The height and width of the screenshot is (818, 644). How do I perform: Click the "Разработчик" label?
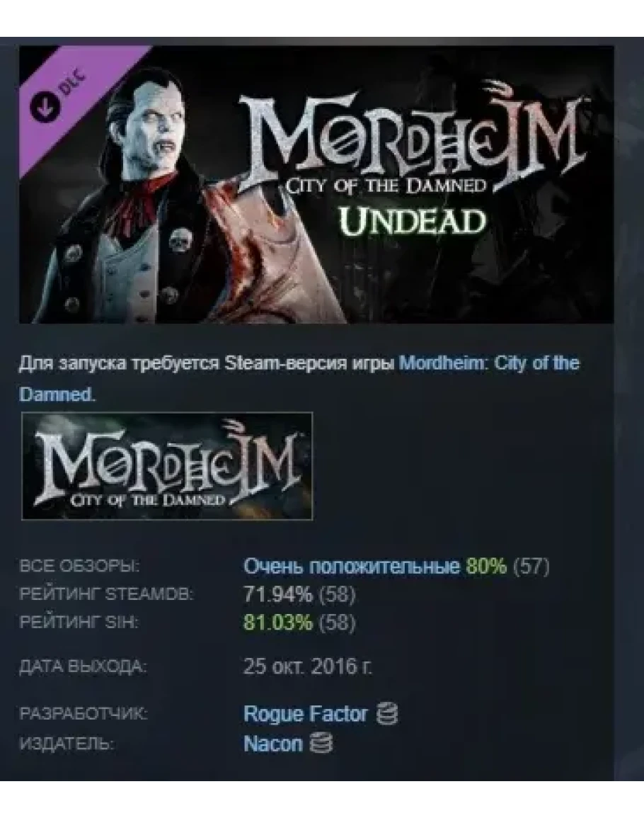[x=84, y=713]
